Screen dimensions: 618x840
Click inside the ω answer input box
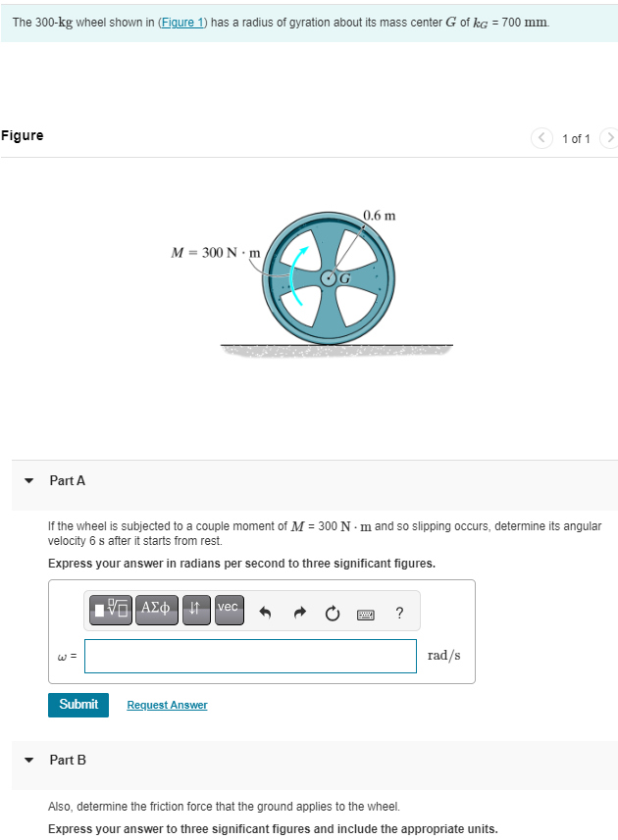pyautogui.click(x=249, y=656)
